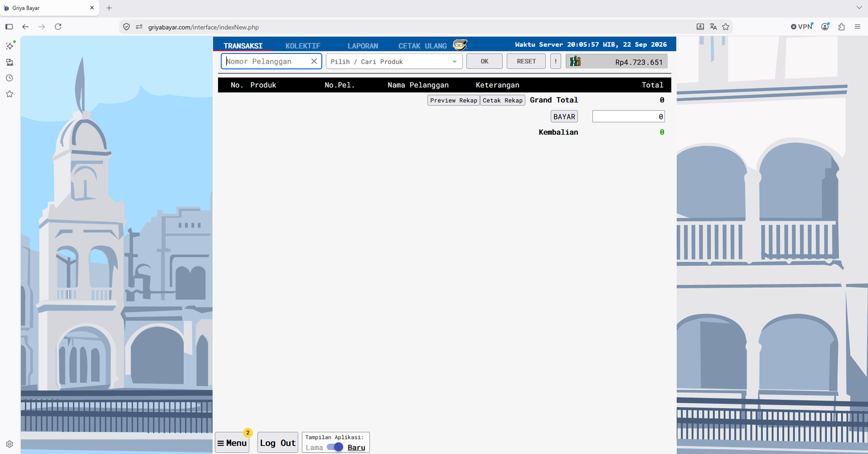Open the browser account profile icon
Screen dimensions: 868x454
pos(825,27)
